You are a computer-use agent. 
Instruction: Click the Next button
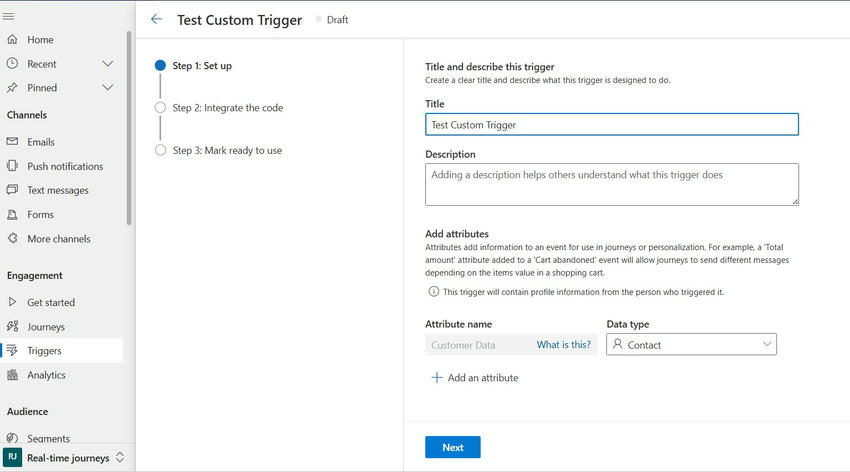click(x=452, y=447)
